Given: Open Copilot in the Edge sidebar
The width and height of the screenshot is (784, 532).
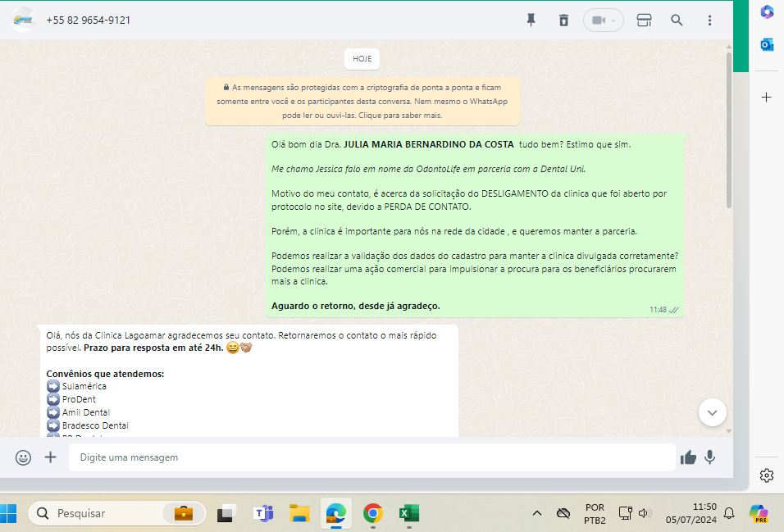Looking at the screenshot, I should click(767, 12).
